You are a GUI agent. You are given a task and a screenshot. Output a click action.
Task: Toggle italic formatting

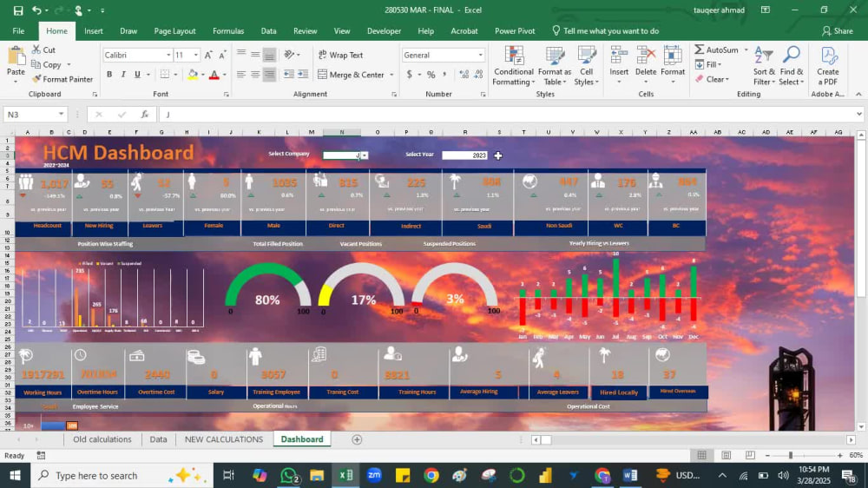[123, 74]
